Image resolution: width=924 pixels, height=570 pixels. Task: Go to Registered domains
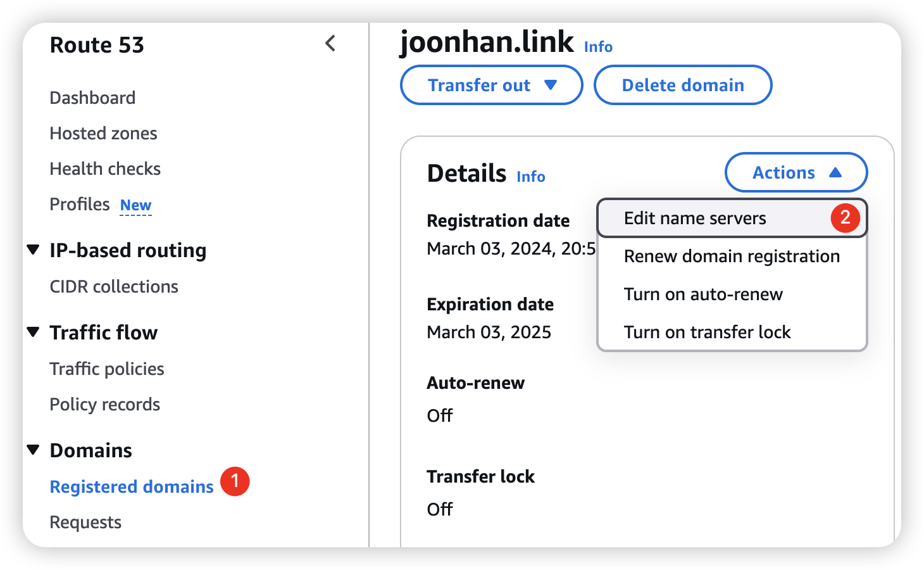click(x=132, y=486)
